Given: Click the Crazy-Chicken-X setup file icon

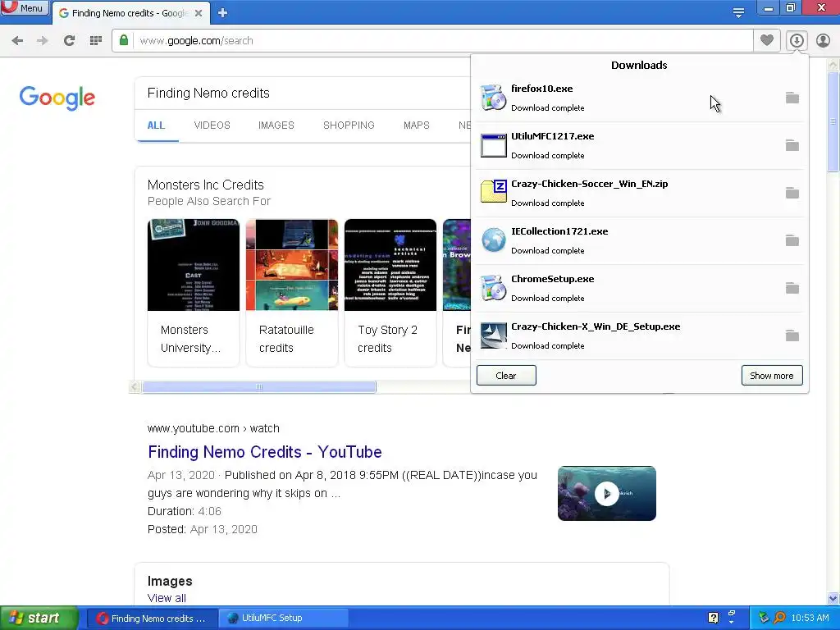Looking at the screenshot, I should click(x=493, y=336).
